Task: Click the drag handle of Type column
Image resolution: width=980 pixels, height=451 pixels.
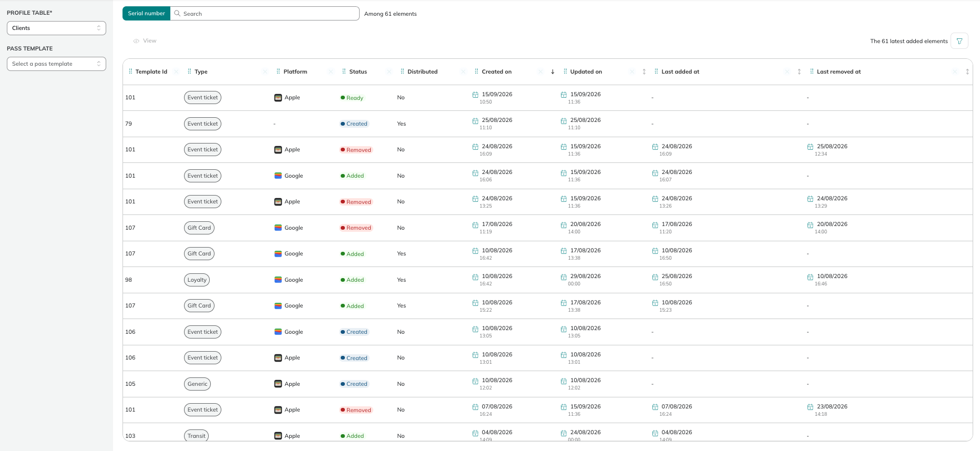Action: pos(189,71)
